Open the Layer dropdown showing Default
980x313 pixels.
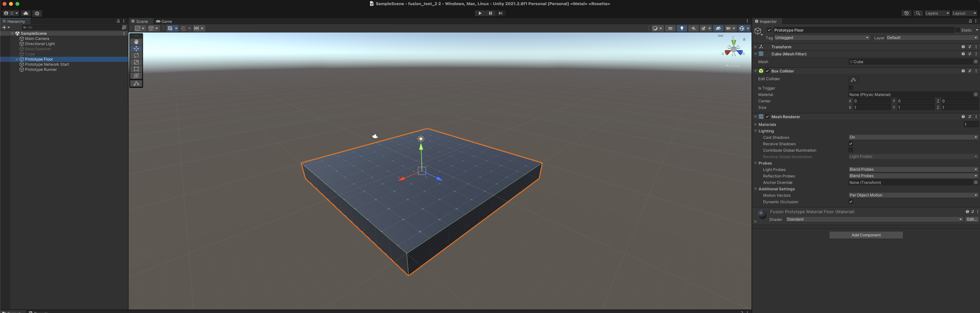coord(932,38)
